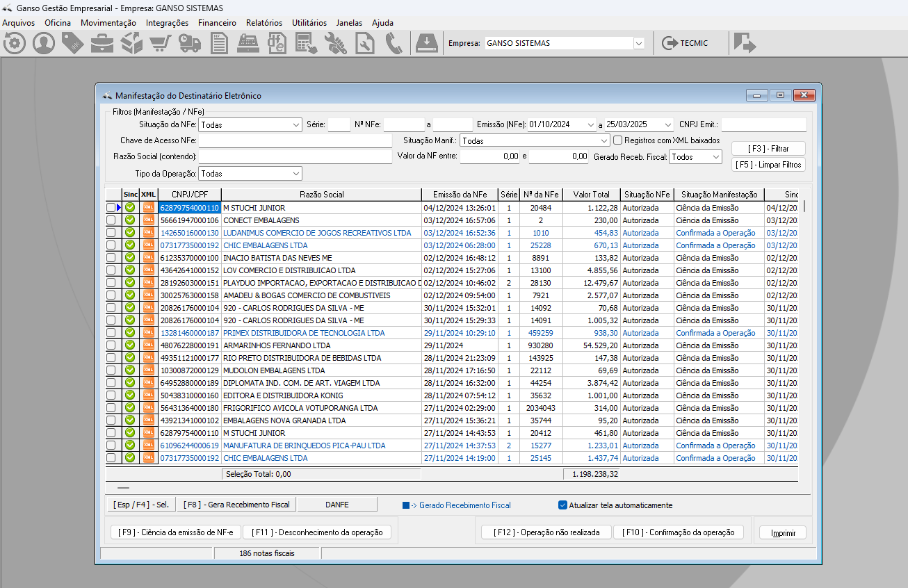The width and height of the screenshot is (908, 588).
Task: Open the NF invoice document toolbar icon
Action: coord(219,43)
